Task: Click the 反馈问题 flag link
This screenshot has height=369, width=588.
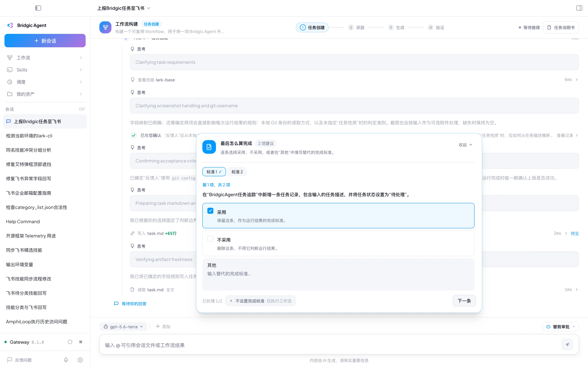Action: [20, 360]
